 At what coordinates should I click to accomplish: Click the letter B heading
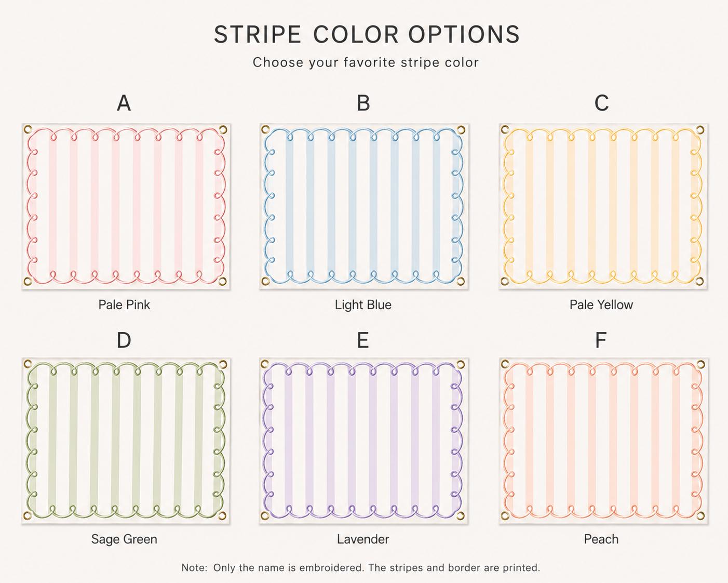click(x=363, y=103)
